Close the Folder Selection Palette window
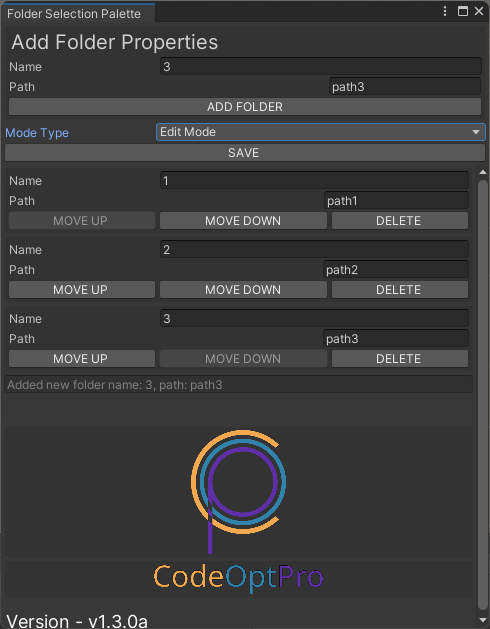The height and width of the screenshot is (629, 490). point(479,11)
